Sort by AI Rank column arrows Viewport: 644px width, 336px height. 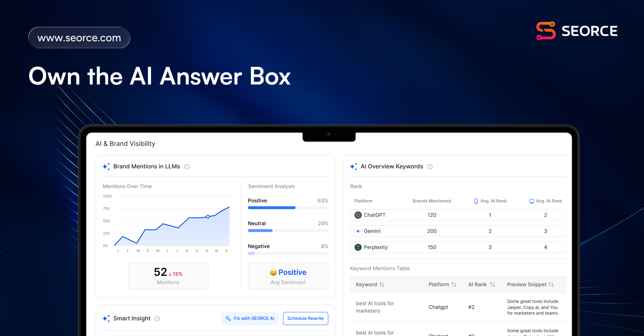pos(492,284)
